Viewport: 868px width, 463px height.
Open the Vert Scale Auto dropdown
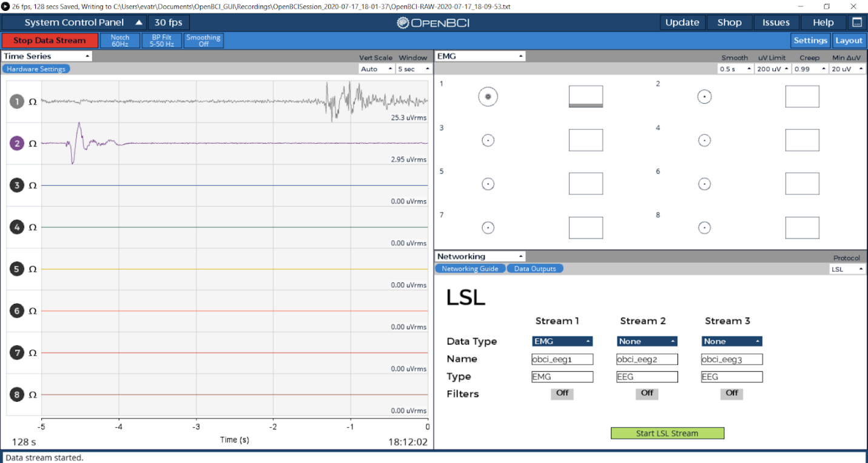coord(377,69)
